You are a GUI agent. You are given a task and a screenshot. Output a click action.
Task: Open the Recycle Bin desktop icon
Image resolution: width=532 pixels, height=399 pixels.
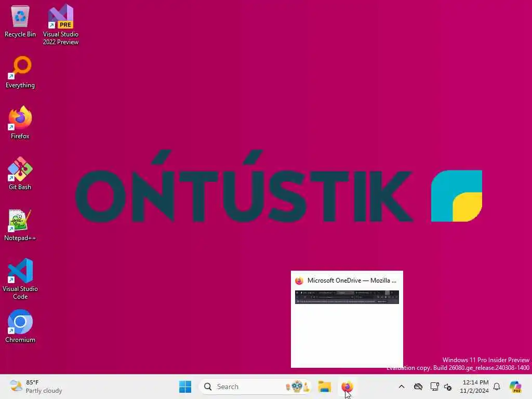20,22
